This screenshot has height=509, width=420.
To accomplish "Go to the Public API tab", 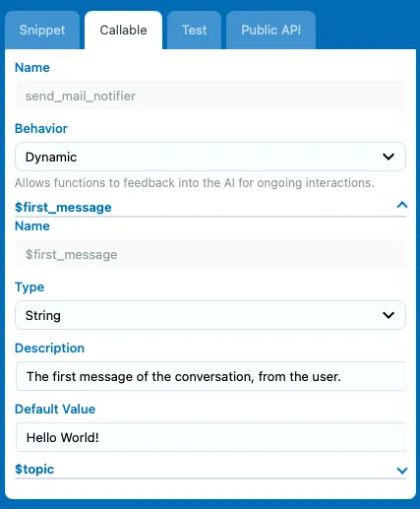I will coord(270,30).
